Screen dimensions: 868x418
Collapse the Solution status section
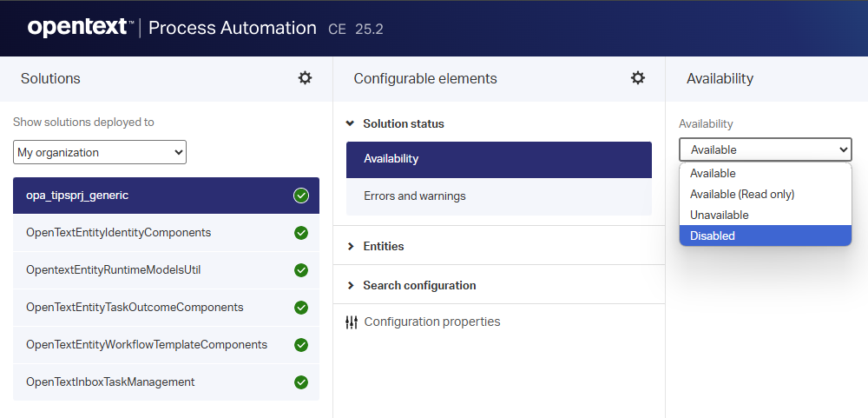[350, 124]
